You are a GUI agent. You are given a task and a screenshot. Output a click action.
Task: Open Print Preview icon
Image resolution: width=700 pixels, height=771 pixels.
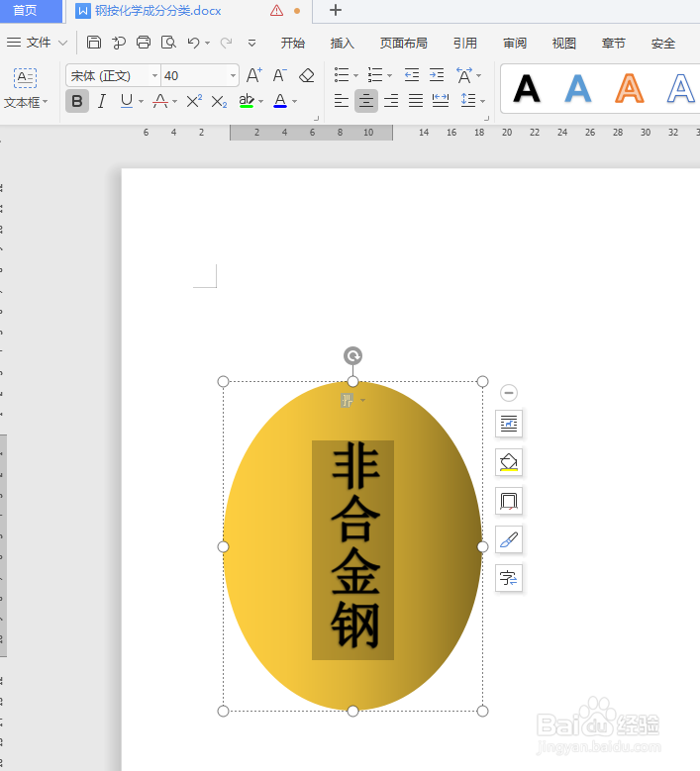click(168, 43)
